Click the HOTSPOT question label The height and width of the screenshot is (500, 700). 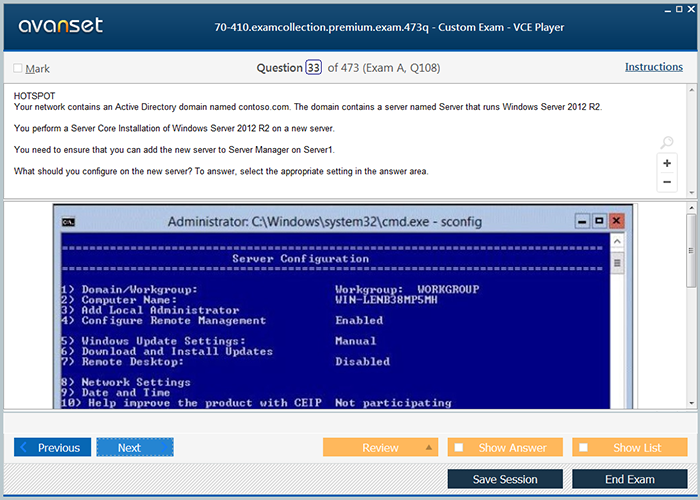(34, 96)
